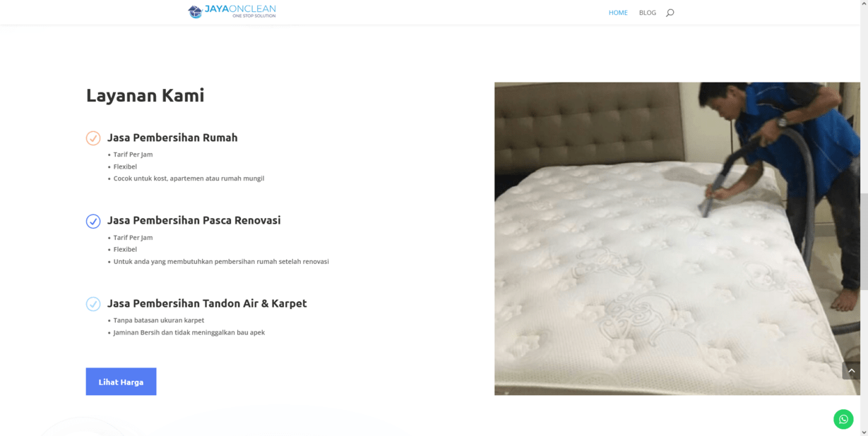
Task: Select the HOME menu item
Action: [x=618, y=13]
